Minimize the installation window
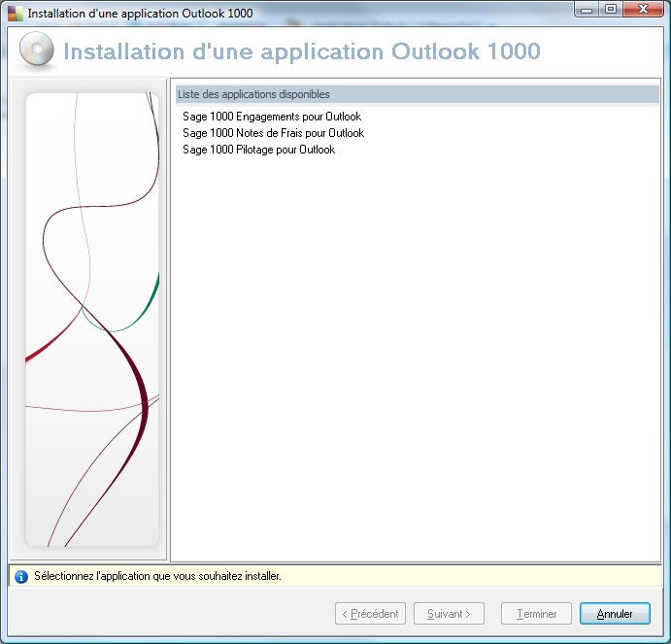This screenshot has width=671, height=644. (x=587, y=10)
